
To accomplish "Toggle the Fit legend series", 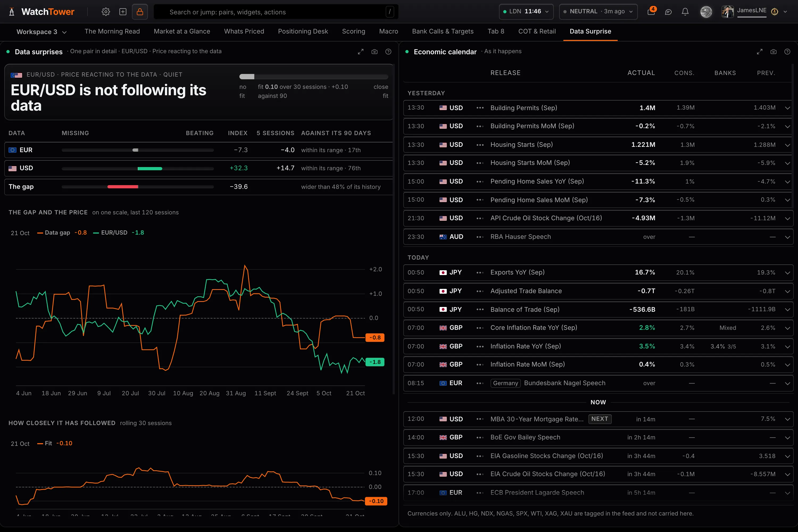I will coord(54,443).
